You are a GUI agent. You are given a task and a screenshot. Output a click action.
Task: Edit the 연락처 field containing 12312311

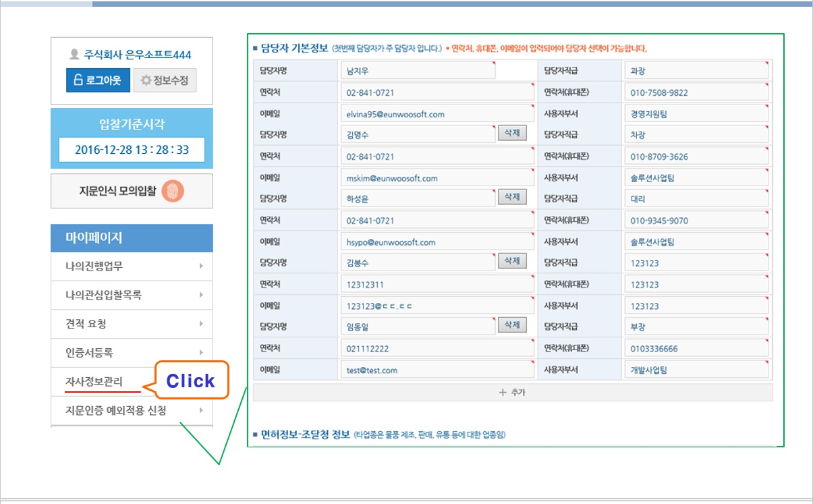(x=437, y=285)
